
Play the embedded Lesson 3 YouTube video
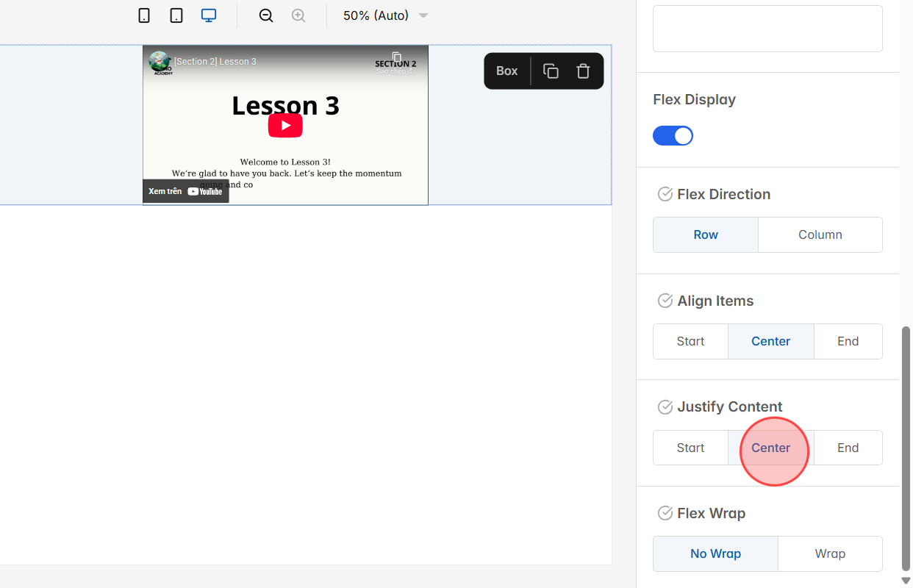click(285, 125)
